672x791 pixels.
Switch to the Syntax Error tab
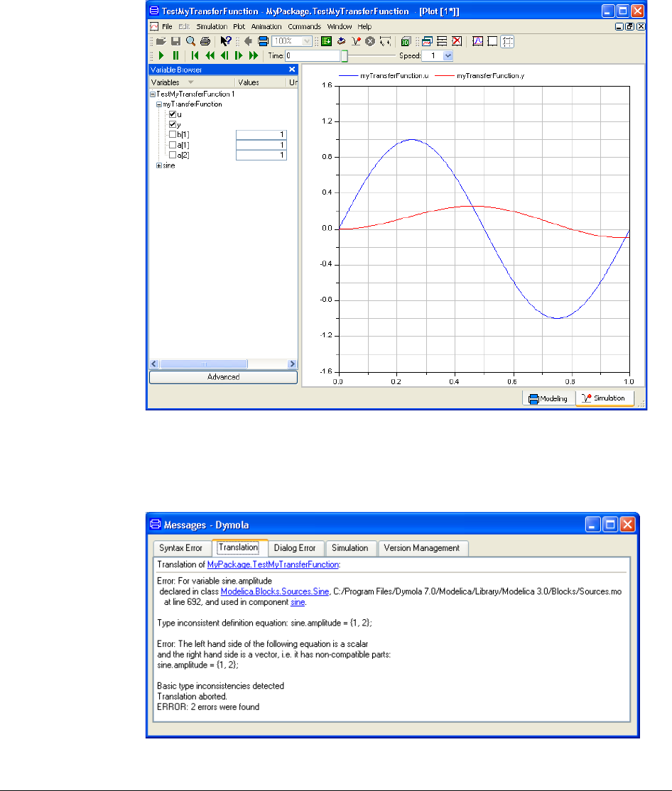pyautogui.click(x=180, y=548)
